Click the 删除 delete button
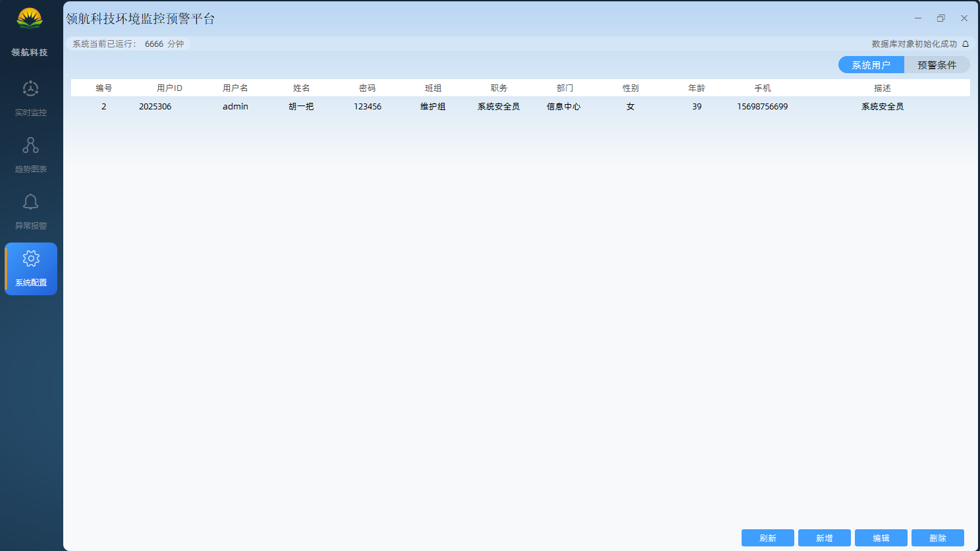Screen dimensions: 980x551 pyautogui.click(x=938, y=538)
